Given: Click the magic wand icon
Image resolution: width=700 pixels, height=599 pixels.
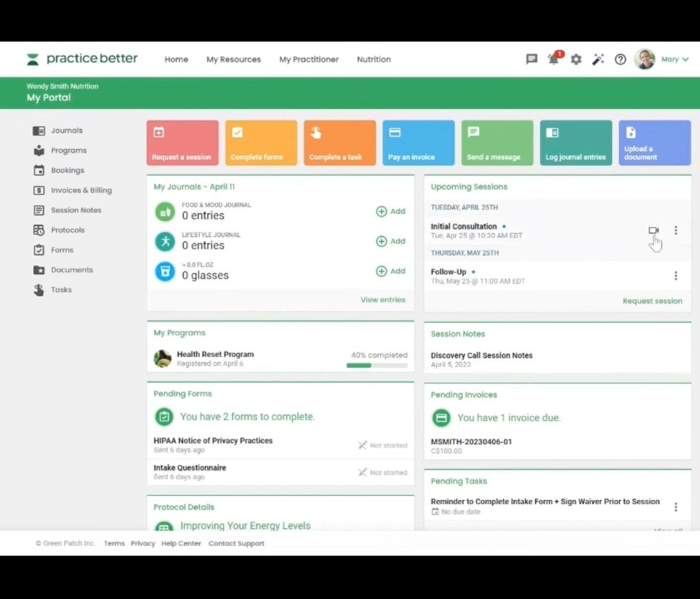Looking at the screenshot, I should coord(598,60).
